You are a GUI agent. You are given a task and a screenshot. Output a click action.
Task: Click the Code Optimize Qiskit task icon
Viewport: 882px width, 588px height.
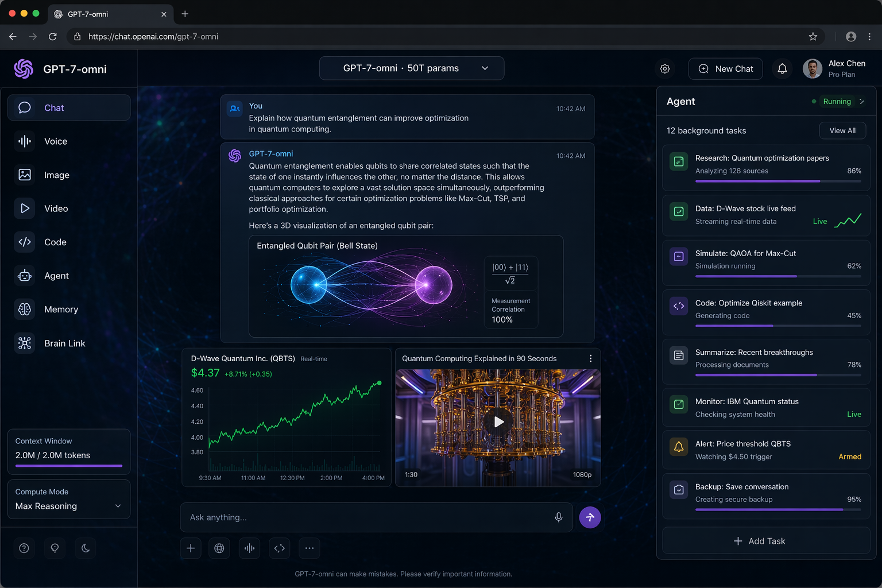(679, 306)
